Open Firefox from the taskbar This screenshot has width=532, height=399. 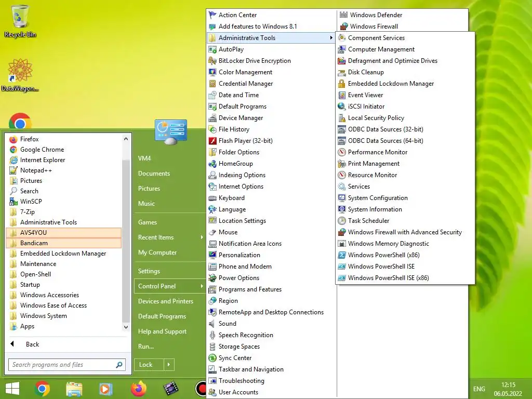click(x=139, y=389)
